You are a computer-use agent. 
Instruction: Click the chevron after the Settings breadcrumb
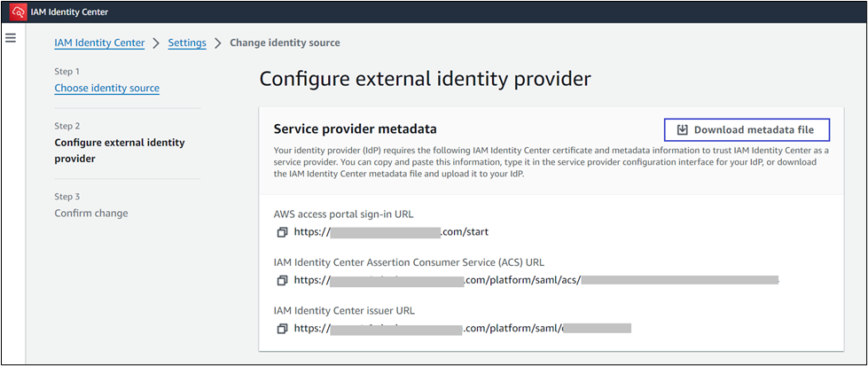click(218, 43)
